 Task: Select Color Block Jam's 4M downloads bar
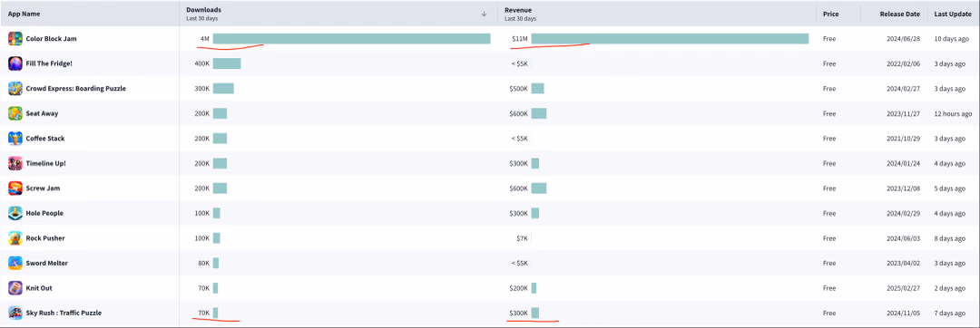pyautogui.click(x=352, y=39)
